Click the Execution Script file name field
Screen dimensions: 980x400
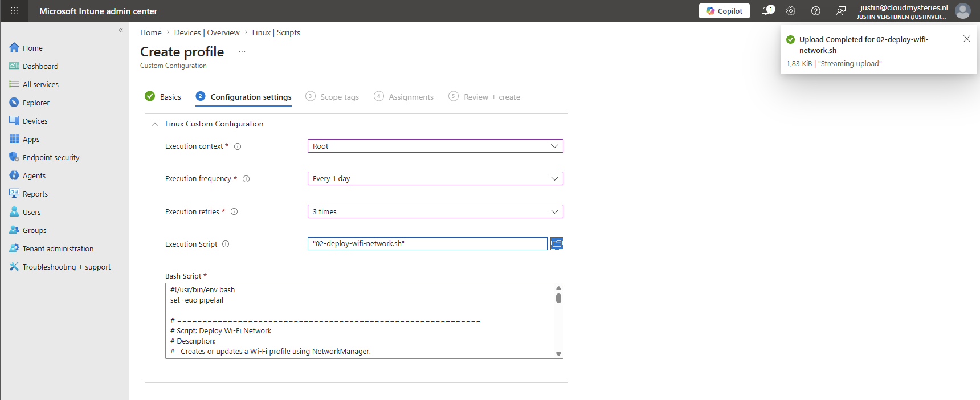tap(427, 244)
